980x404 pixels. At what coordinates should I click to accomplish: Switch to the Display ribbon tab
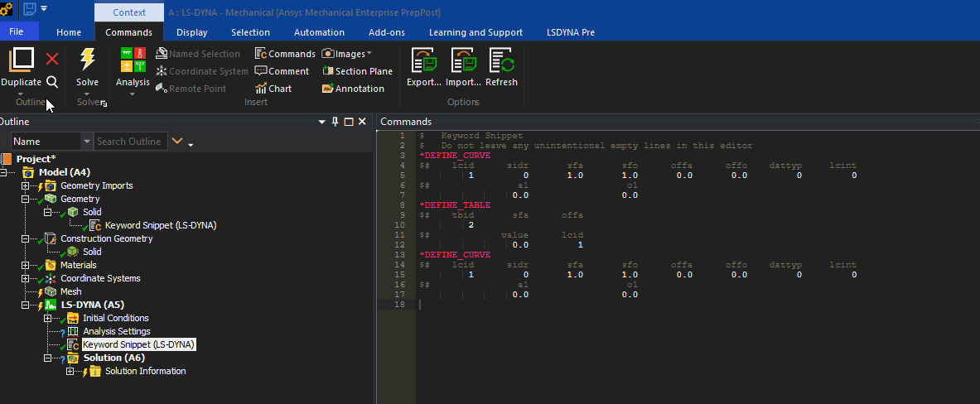click(192, 32)
